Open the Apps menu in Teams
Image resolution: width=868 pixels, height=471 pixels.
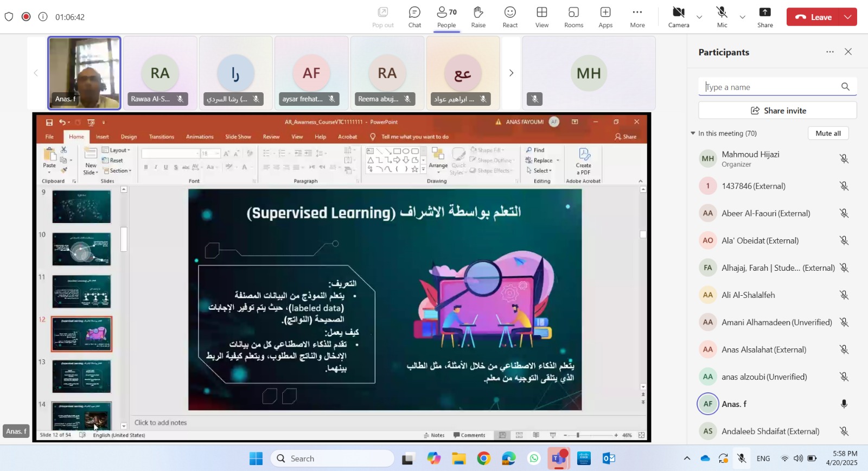(605, 17)
